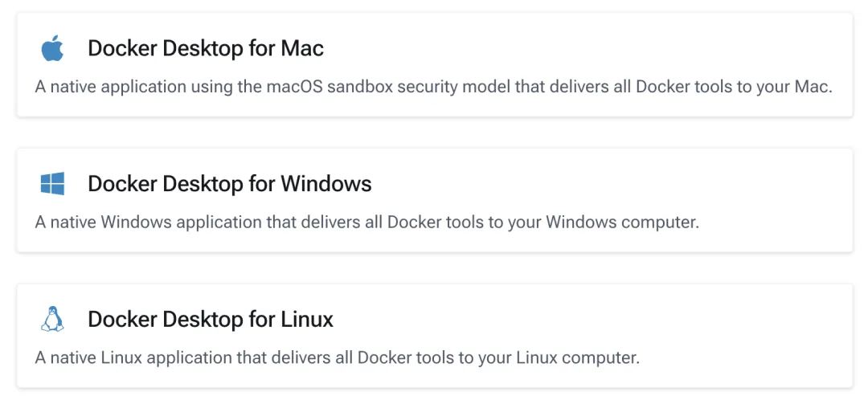Open the Docker Desktop for Mac title

206,49
